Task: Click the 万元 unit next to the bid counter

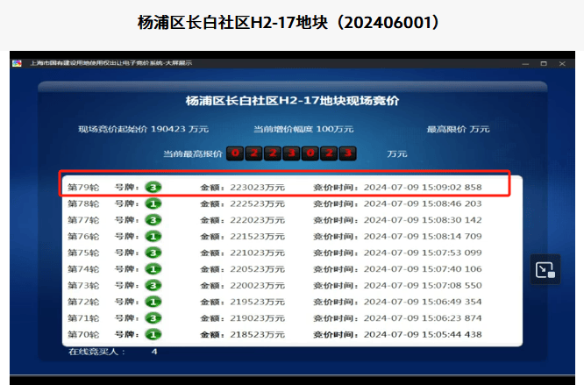Action: [x=397, y=153]
